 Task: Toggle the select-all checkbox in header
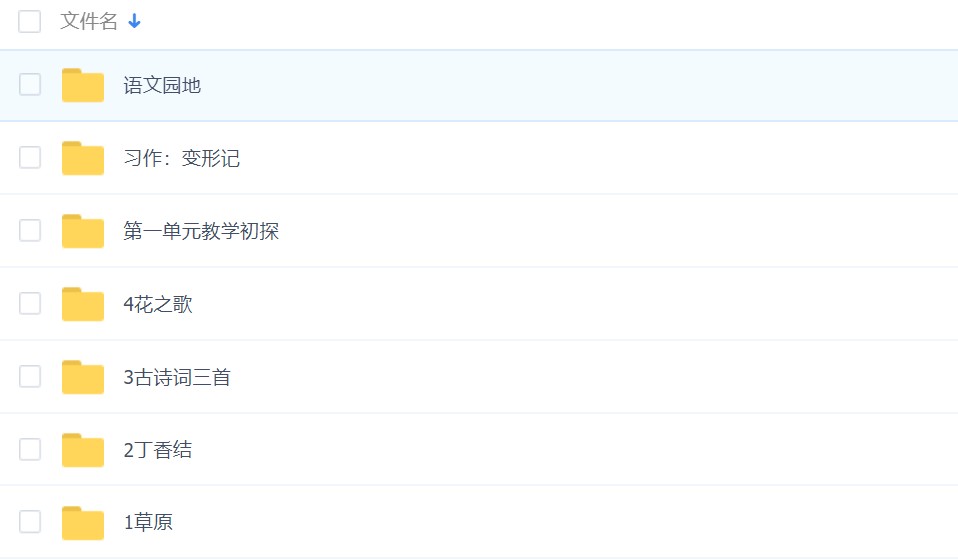[x=30, y=21]
